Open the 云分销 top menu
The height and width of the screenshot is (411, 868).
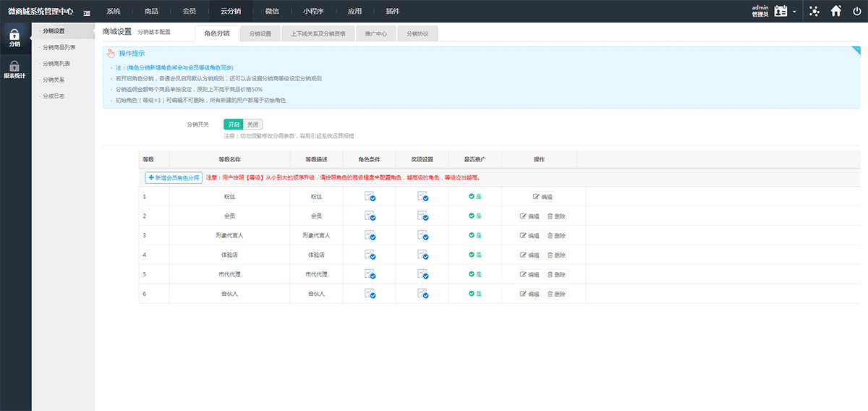pos(231,11)
